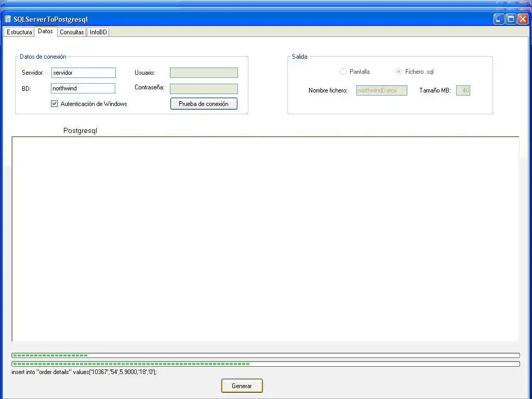This screenshot has height=399, width=532.
Task: Select the Datos tab
Action: [46, 31]
